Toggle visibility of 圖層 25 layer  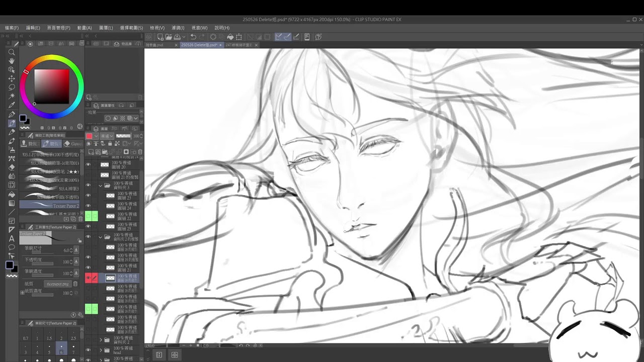[88, 226]
